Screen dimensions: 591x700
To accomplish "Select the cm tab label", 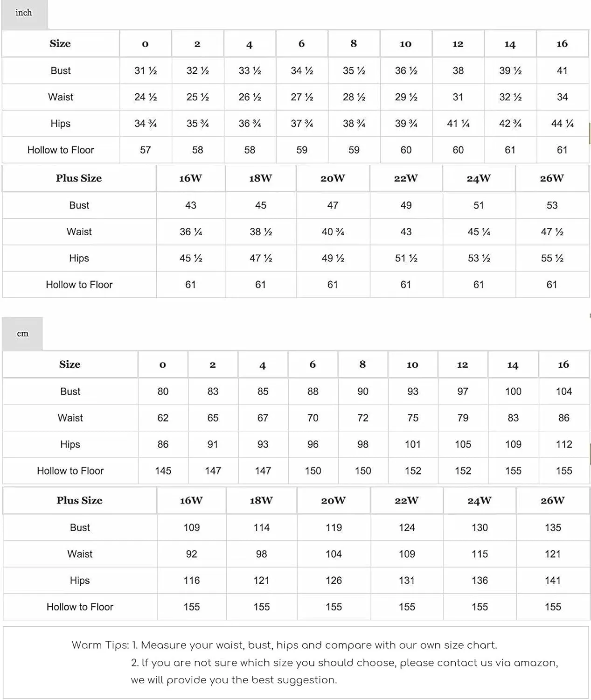I will coord(22,334).
